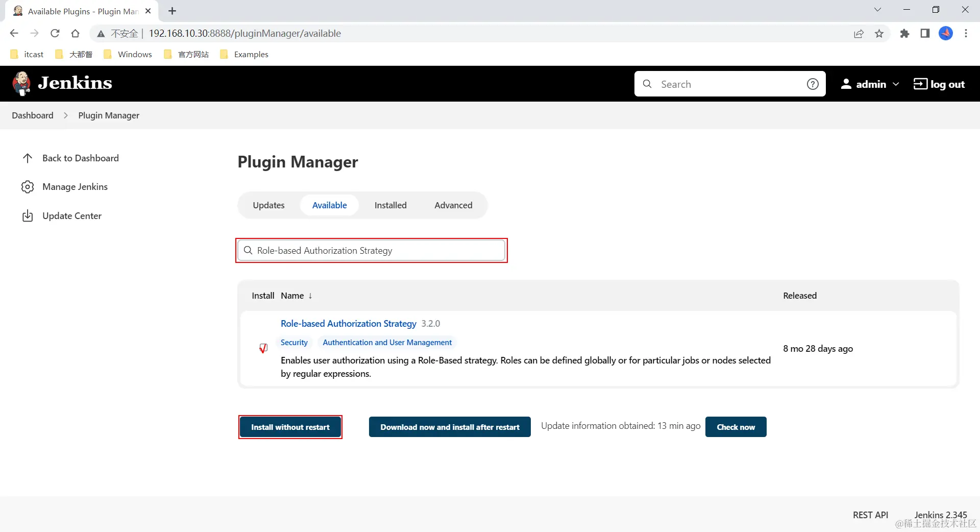Image resolution: width=980 pixels, height=532 pixels.
Task: Switch to the Updates tab
Action: (x=268, y=205)
